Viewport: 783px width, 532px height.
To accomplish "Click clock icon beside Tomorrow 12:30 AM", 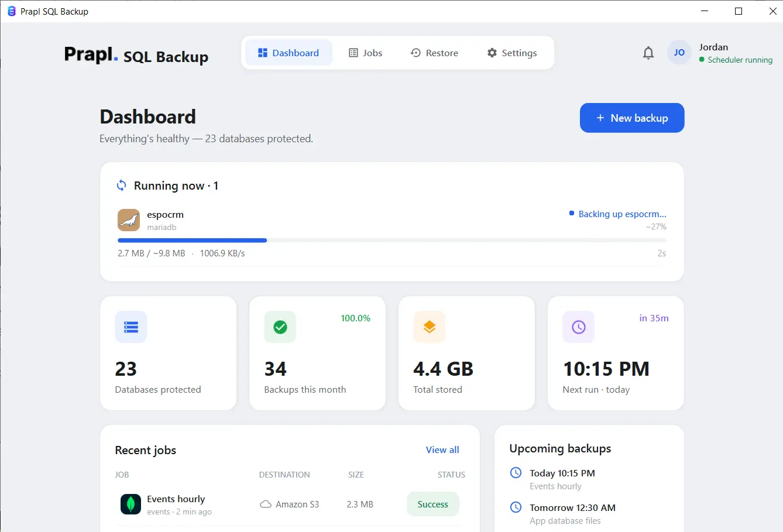I will pyautogui.click(x=516, y=507).
